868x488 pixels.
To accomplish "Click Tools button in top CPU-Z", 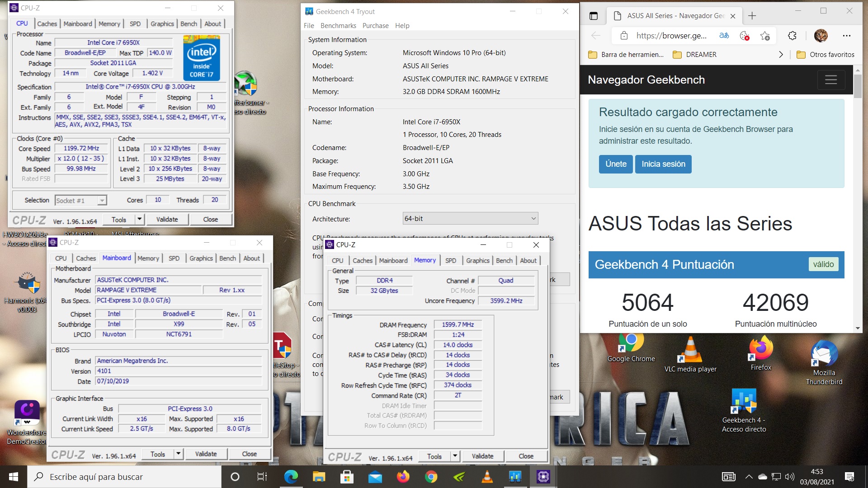I will coord(119,220).
